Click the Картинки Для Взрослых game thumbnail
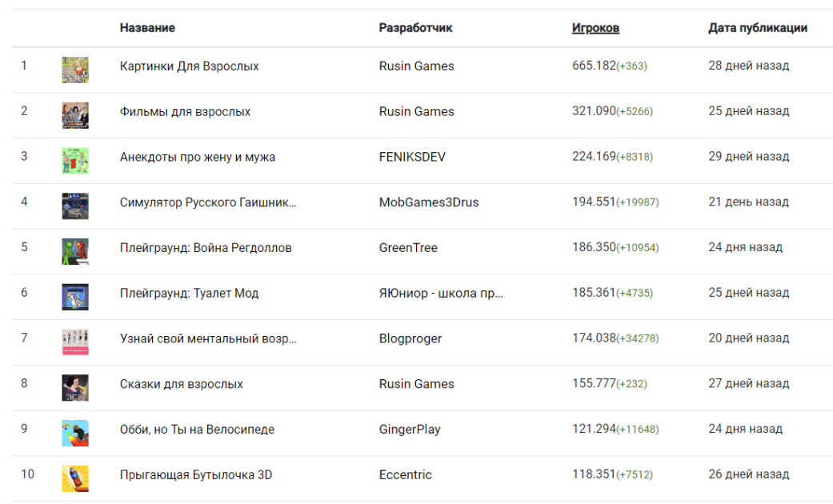Screen dimensions: 833x504 (x=75, y=70)
